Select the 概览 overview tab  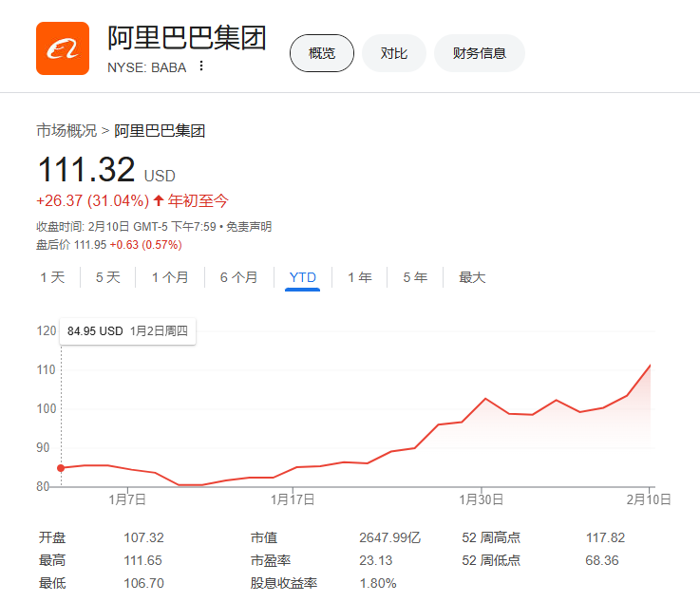(x=321, y=53)
